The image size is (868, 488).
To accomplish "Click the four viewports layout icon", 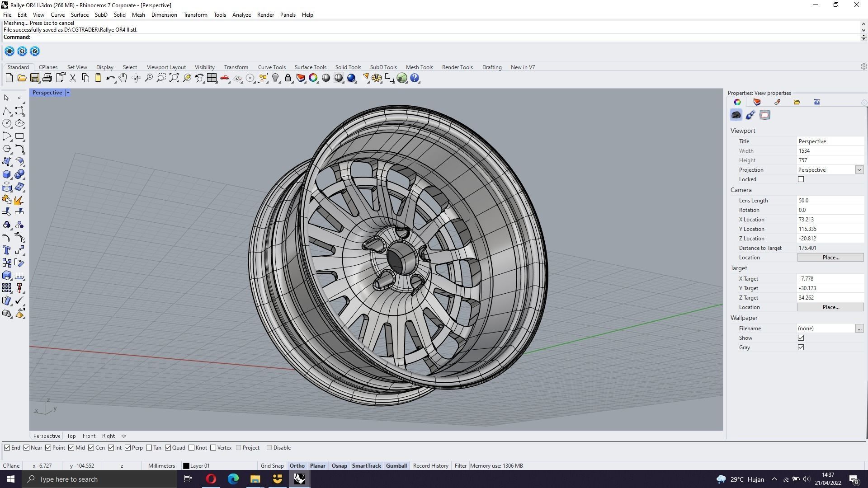I will (212, 78).
